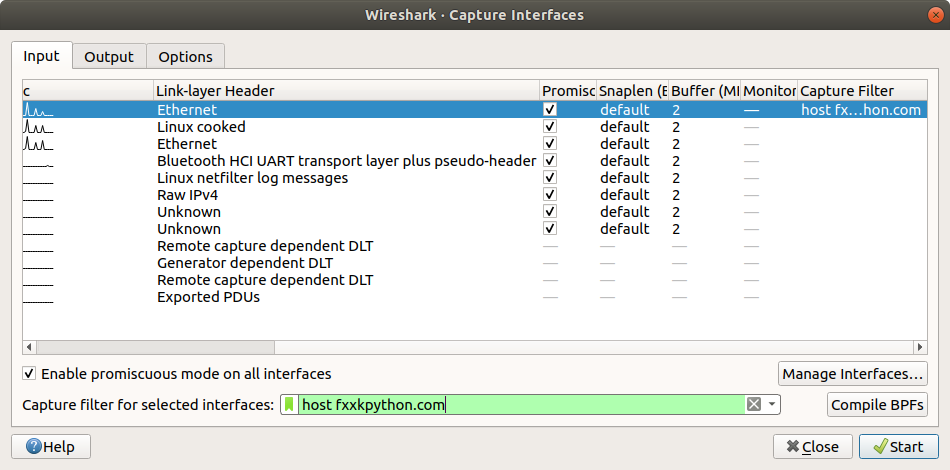950x470 pixels.
Task: Select the Generator dependent DLT row
Action: coord(474,263)
